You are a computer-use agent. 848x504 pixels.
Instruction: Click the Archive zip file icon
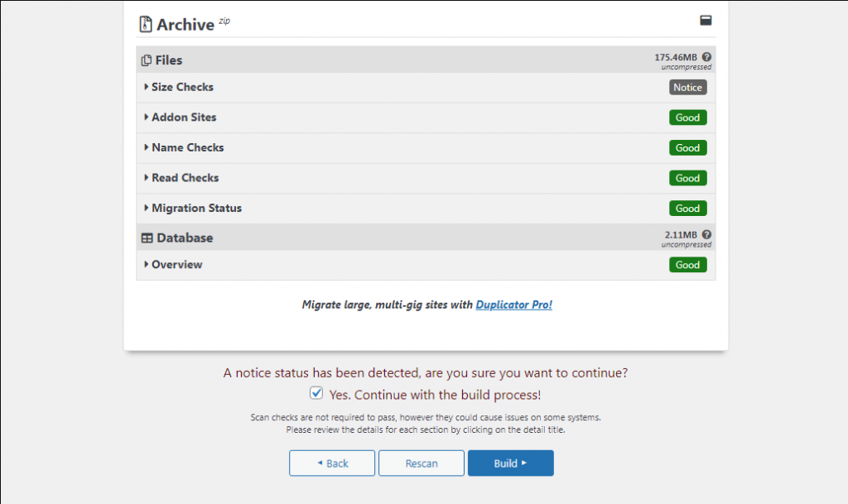146,24
